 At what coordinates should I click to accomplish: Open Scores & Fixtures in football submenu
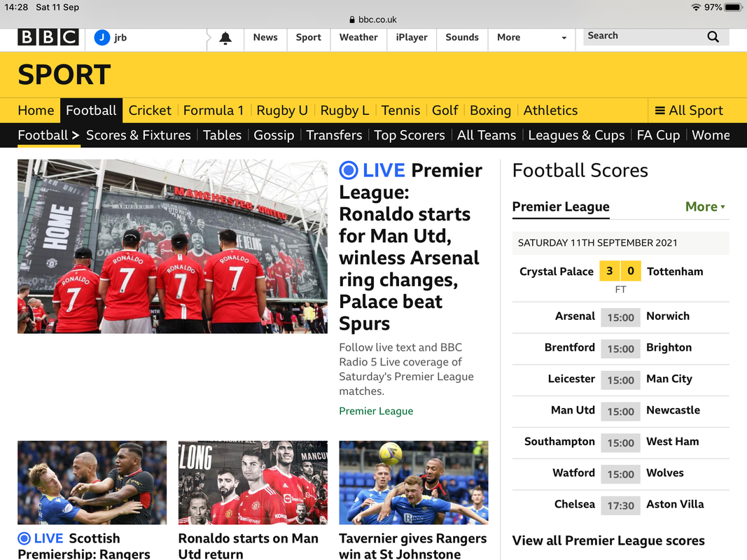coord(138,135)
